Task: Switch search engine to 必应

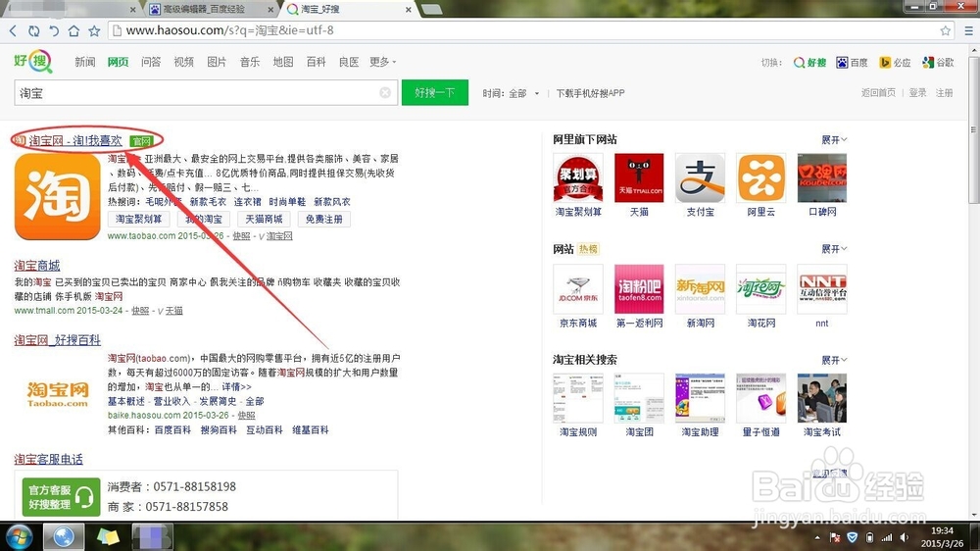Action: (x=895, y=63)
